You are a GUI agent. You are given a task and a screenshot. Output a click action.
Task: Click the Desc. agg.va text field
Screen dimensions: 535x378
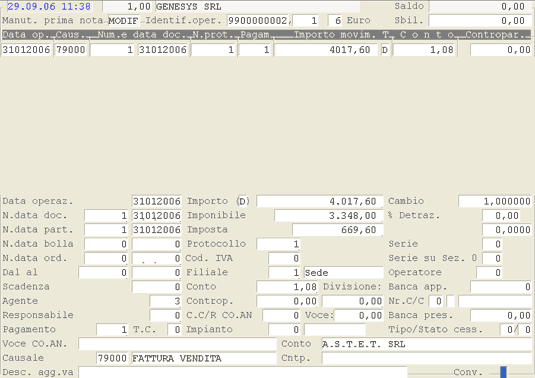pyautogui.click(x=243, y=372)
